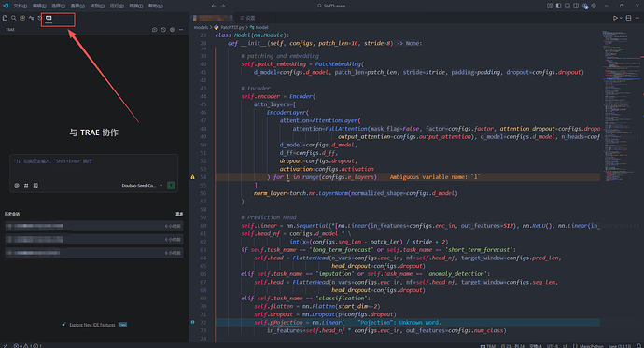Image resolution: width=644 pixels, height=348 pixels.
Task: Open the third sidebar icon beside Search
Action: click(x=22, y=18)
